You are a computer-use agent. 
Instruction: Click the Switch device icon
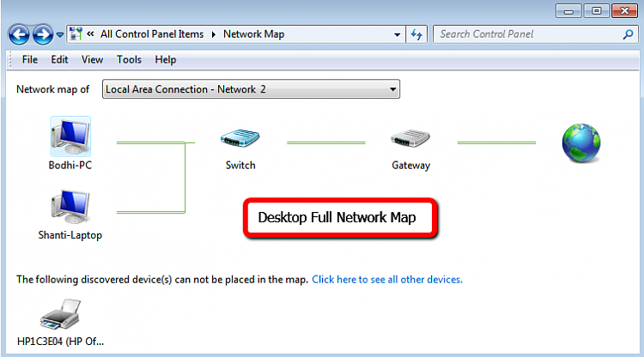click(x=240, y=138)
